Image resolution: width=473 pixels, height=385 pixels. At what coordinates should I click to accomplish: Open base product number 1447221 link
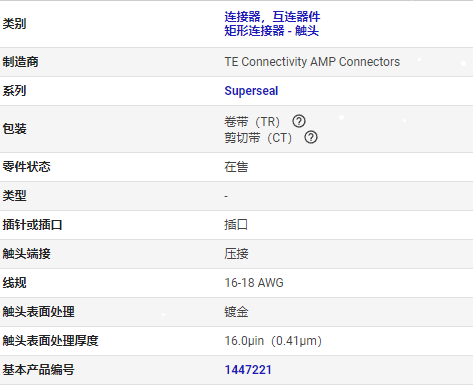pyautogui.click(x=248, y=370)
